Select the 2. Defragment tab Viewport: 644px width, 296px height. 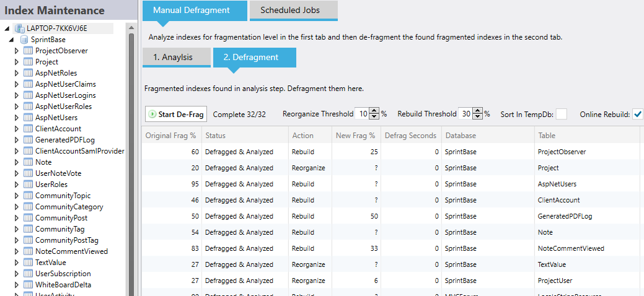pyautogui.click(x=255, y=58)
